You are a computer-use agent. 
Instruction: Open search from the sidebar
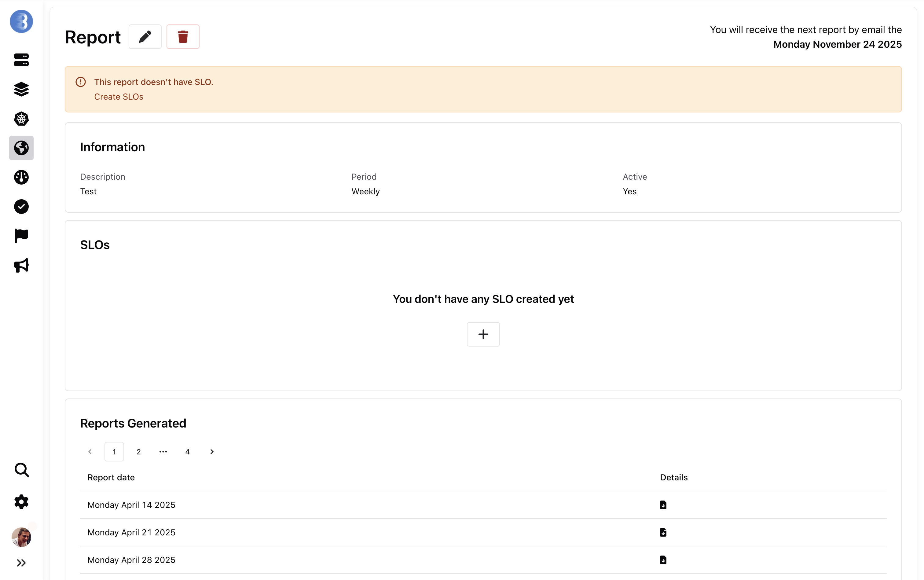click(x=21, y=470)
